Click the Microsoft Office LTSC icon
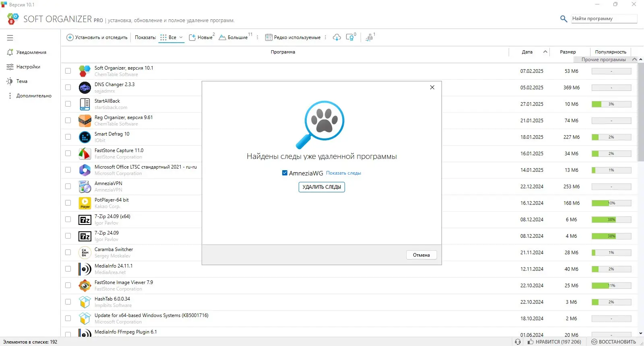This screenshot has width=644, height=346. point(85,170)
